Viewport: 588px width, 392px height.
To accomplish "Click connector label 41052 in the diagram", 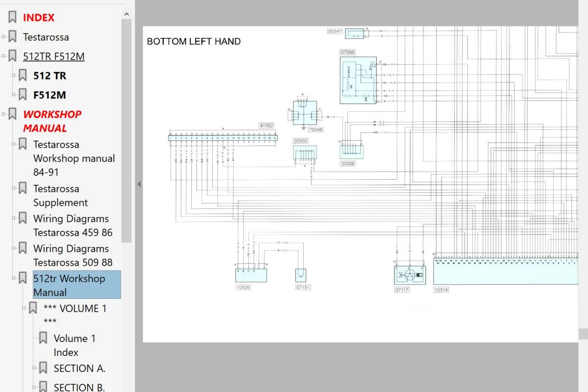I will pyautogui.click(x=267, y=126).
